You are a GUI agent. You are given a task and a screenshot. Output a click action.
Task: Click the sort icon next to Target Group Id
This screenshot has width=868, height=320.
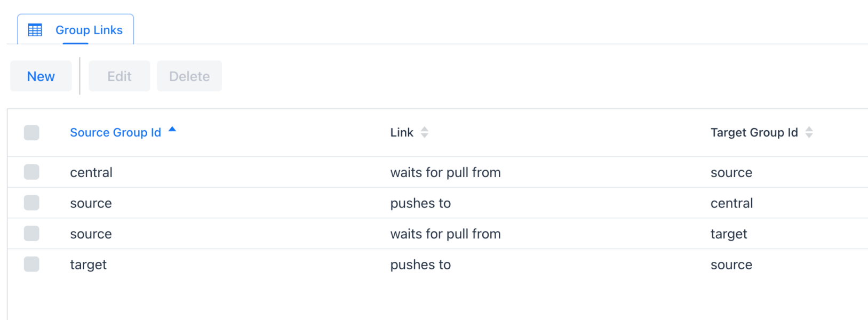[810, 132]
